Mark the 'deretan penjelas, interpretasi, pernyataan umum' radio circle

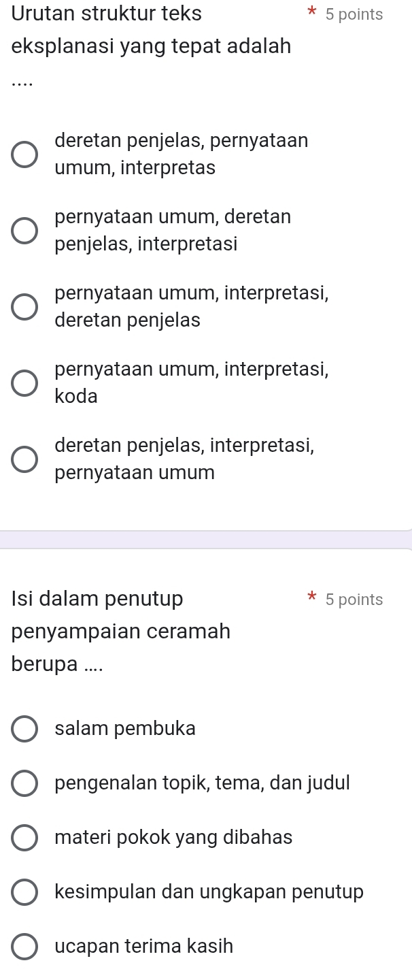coord(24,459)
